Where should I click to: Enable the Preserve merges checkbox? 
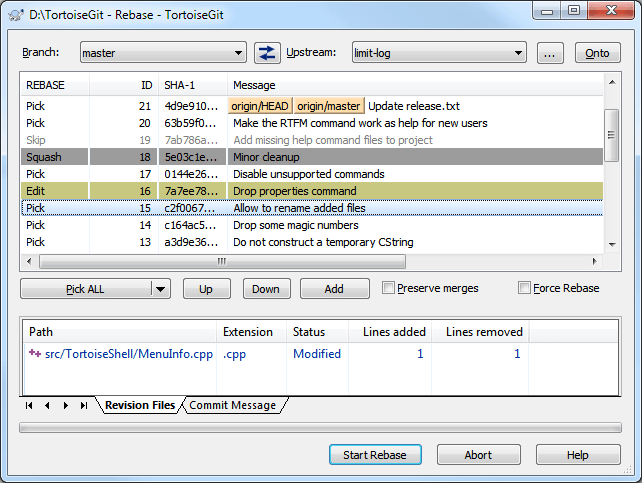(388, 288)
